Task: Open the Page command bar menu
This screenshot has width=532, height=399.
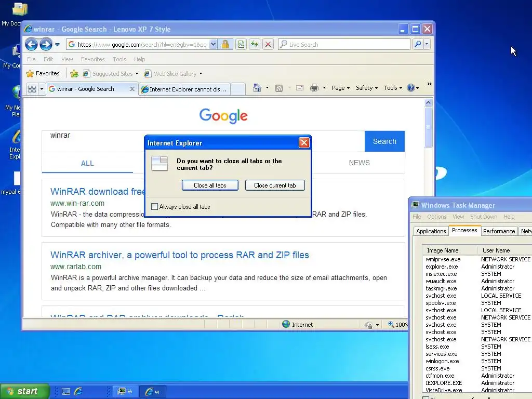Action: pyautogui.click(x=341, y=88)
